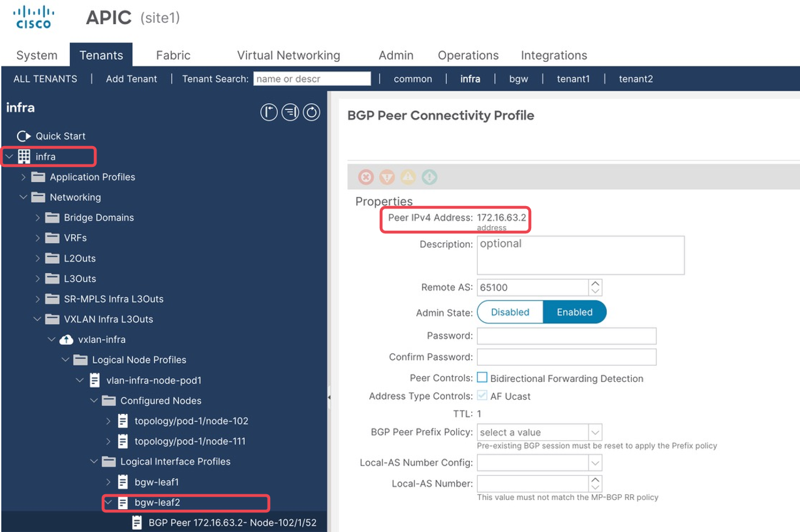The height and width of the screenshot is (532, 800).
Task: Open the Fabric tab
Action: click(x=173, y=55)
